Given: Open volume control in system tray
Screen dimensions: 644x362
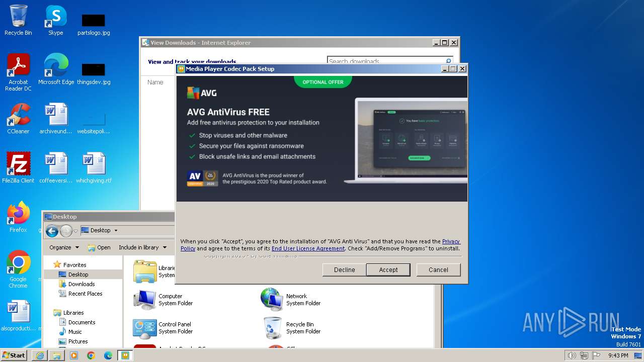Looking at the screenshot, I should 572,355.
